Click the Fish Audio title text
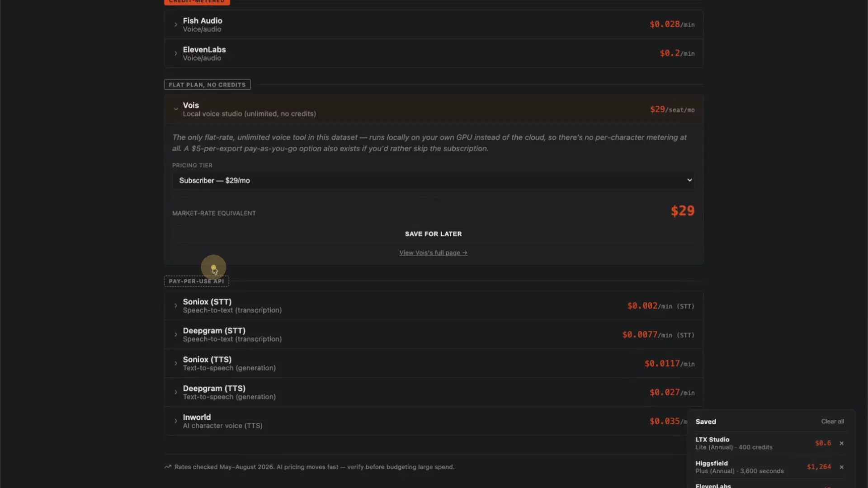 pyautogui.click(x=203, y=21)
